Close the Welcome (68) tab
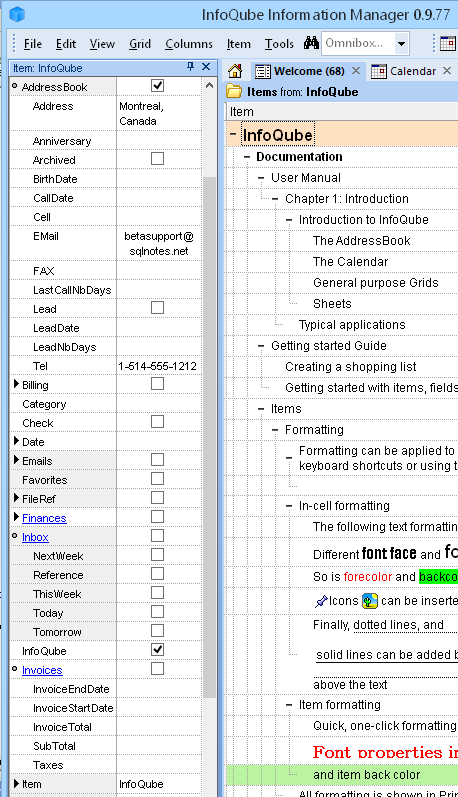Image resolution: width=458 pixels, height=797 pixels. pyautogui.click(x=356, y=71)
